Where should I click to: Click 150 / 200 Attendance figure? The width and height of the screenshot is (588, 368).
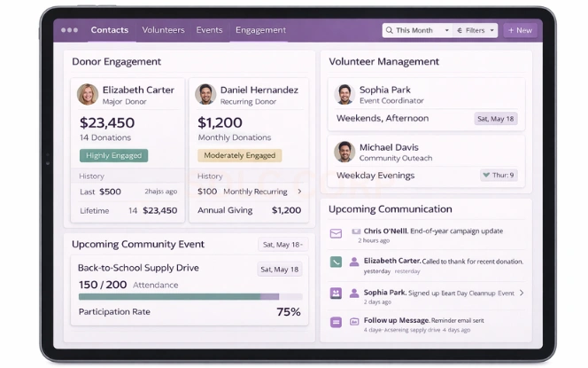(128, 285)
